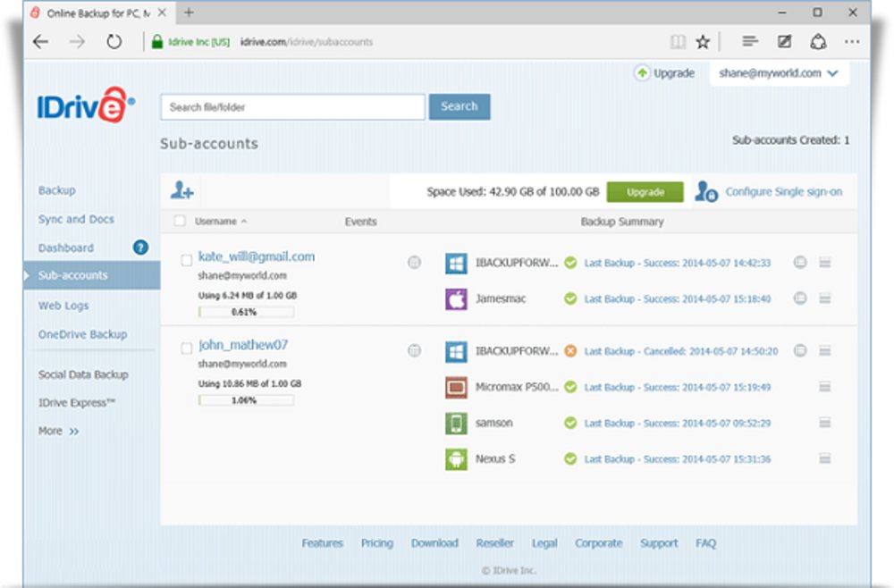Viewport: 894px width, 588px height.
Task: Click the browser favorites star icon
Action: [x=703, y=42]
